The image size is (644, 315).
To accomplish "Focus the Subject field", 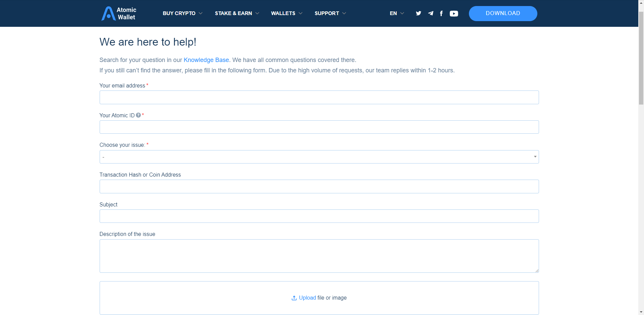I will [x=319, y=216].
